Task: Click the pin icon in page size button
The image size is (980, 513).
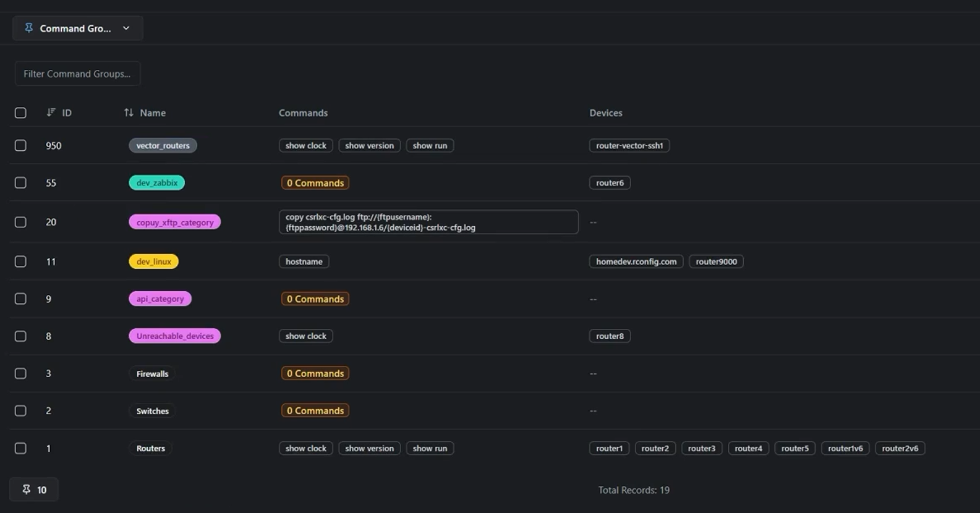Action: pyautogui.click(x=26, y=490)
